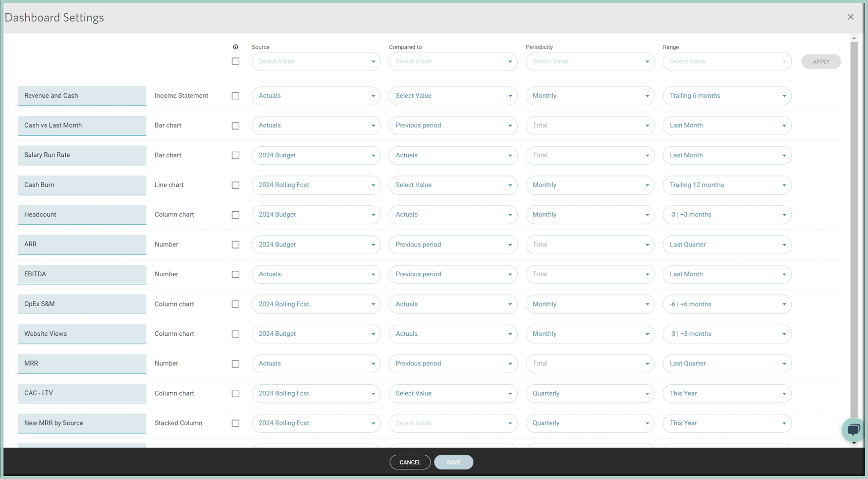
Task: Select the MRR row checkbox
Action: pos(235,364)
